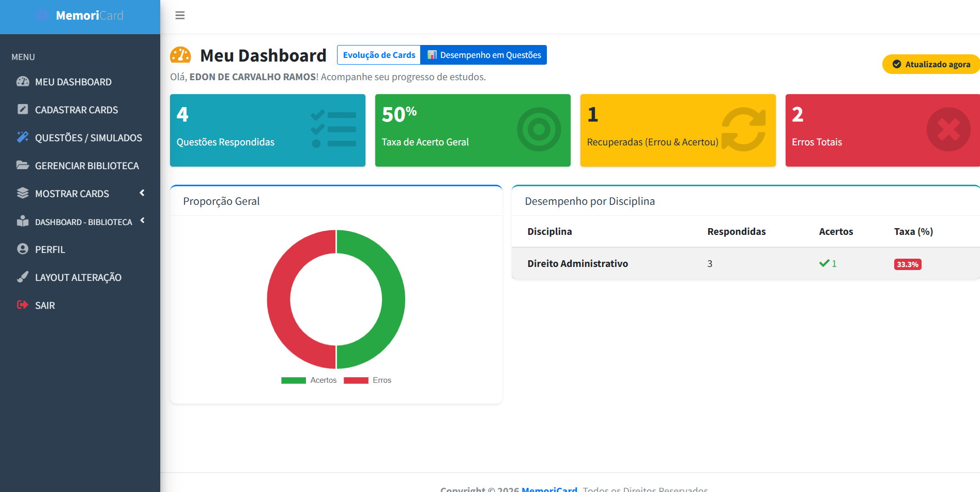
Task: Click the Taxa de Acerto Geral card
Action: 472,130
